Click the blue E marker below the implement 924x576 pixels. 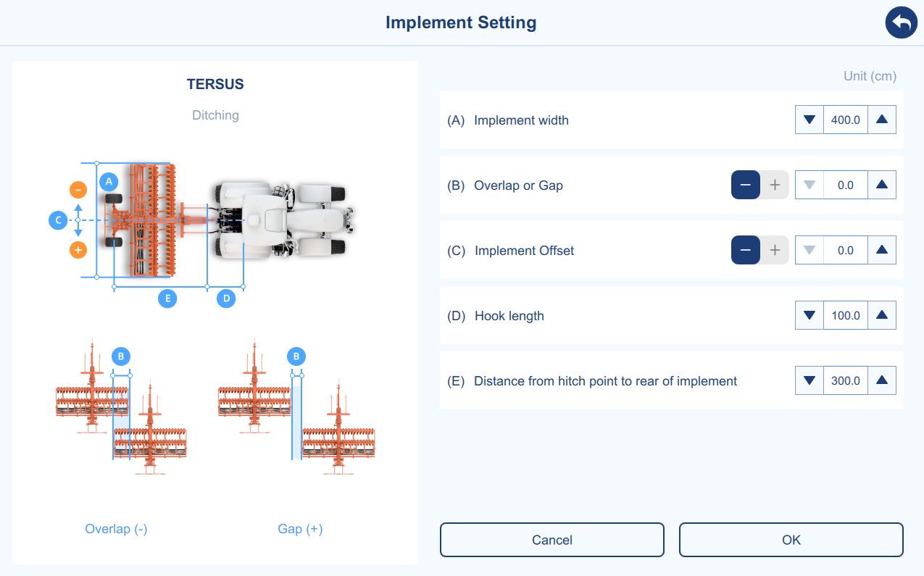pos(167,298)
